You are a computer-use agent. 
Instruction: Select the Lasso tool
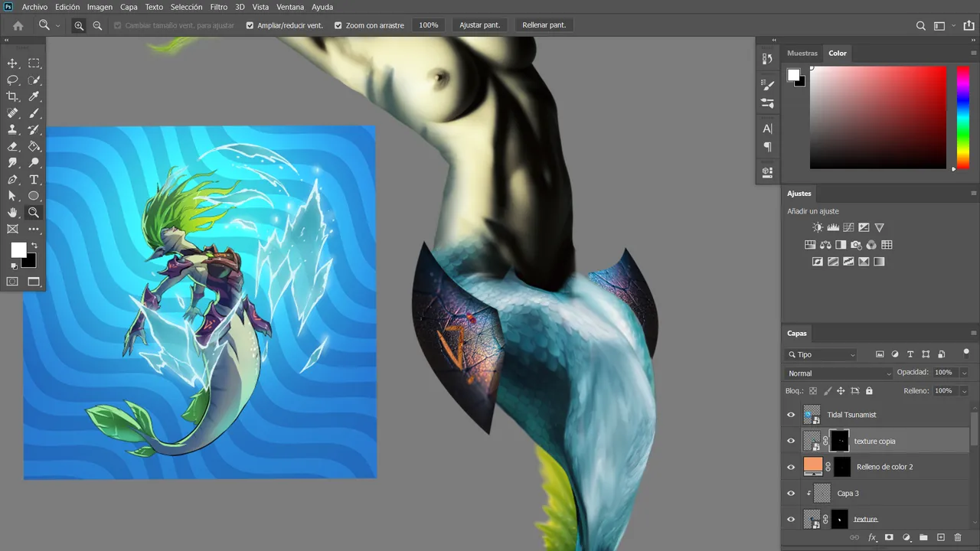click(x=12, y=80)
